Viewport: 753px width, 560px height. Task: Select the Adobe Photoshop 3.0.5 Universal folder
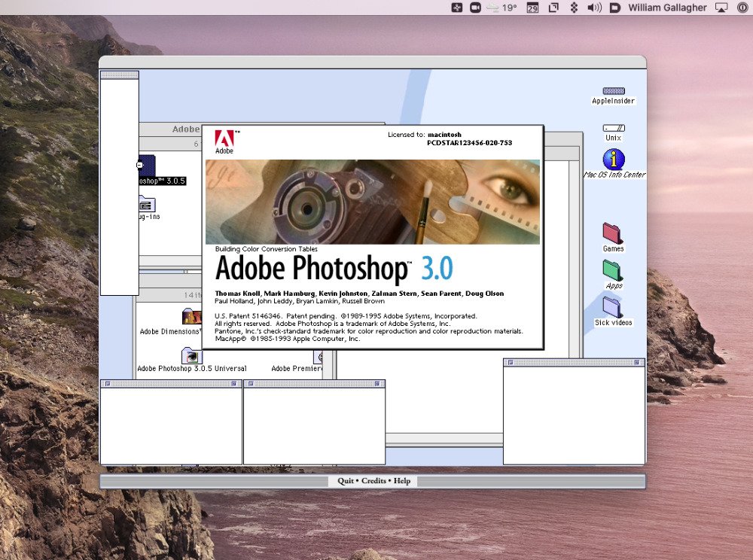191,355
